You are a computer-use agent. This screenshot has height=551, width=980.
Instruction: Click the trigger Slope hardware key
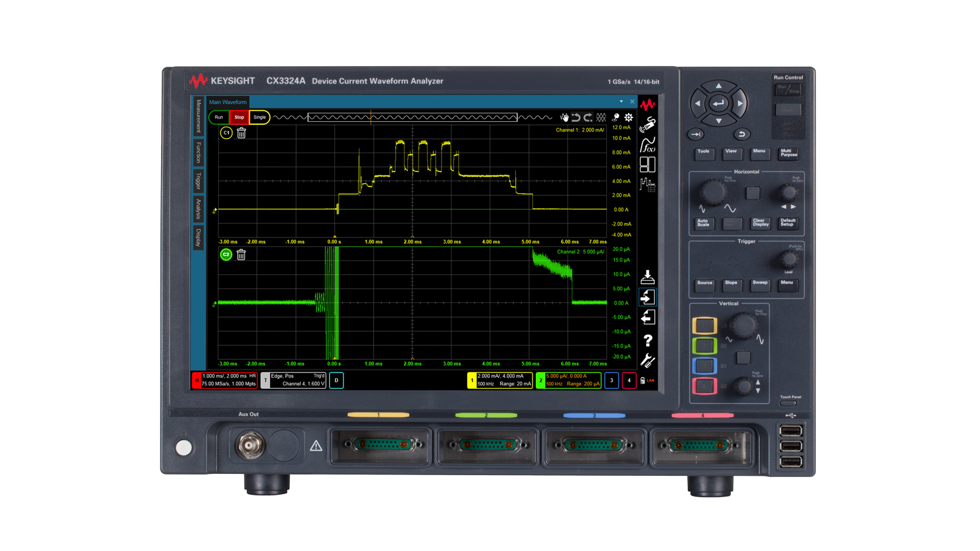731,284
